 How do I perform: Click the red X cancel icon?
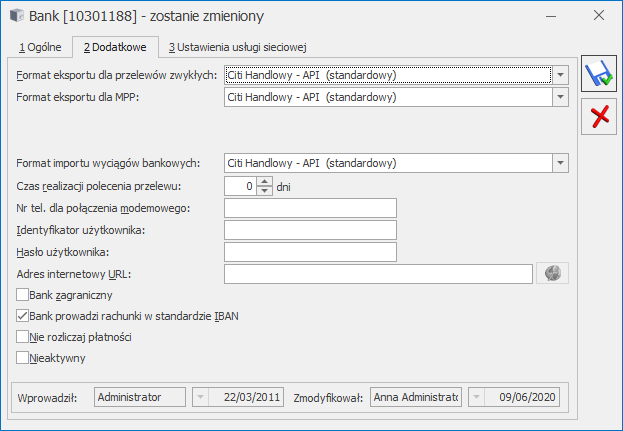coord(600,117)
